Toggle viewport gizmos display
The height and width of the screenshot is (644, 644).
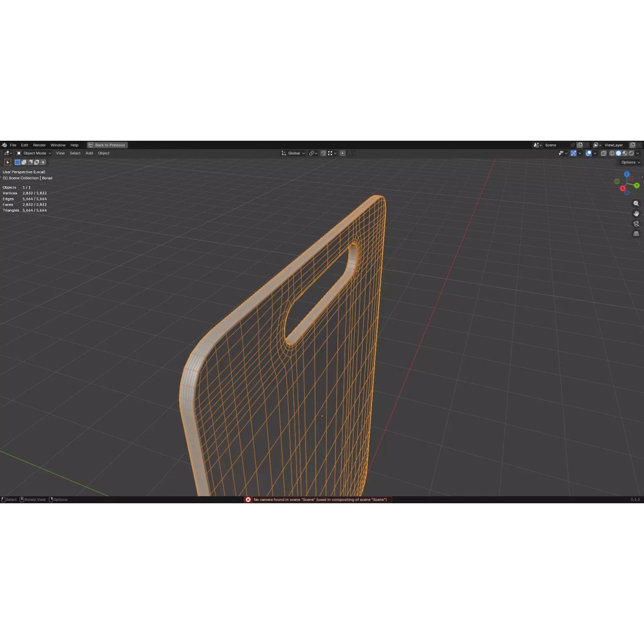pos(574,153)
